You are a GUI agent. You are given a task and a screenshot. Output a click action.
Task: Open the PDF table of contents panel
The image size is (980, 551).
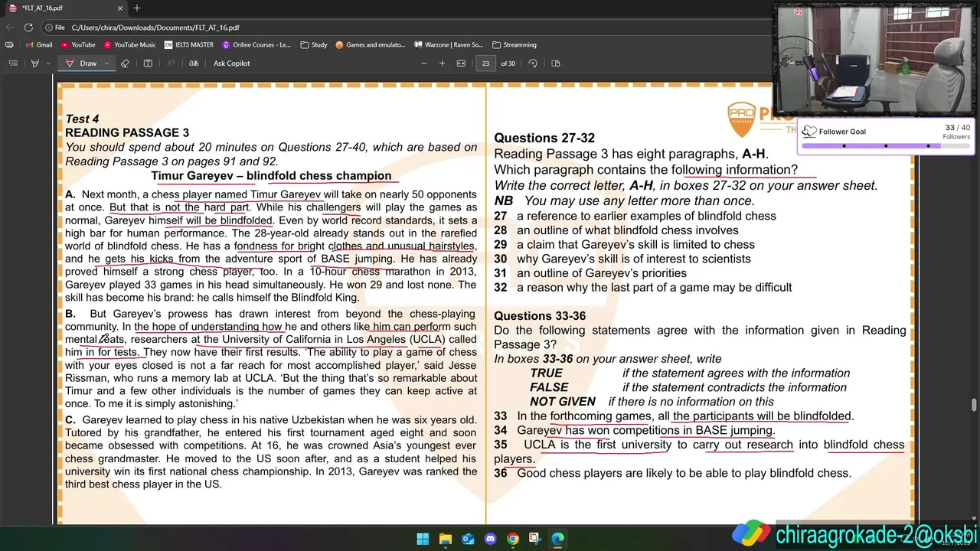point(13,64)
